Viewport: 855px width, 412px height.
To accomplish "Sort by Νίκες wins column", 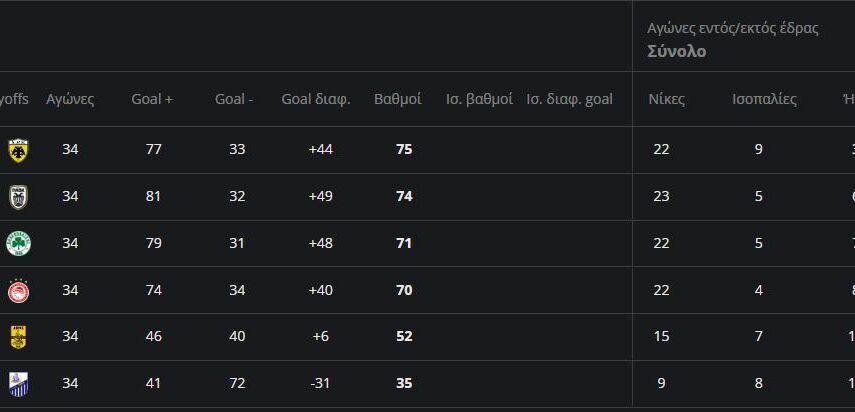I will tap(666, 99).
